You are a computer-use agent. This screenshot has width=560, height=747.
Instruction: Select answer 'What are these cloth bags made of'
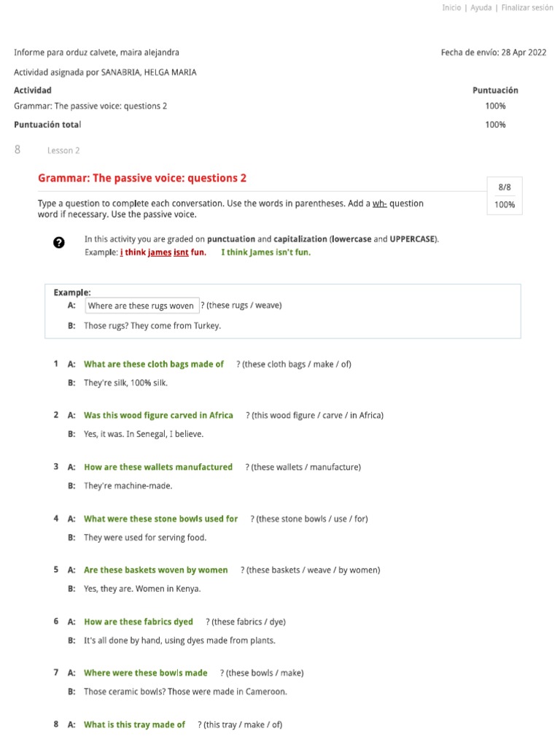click(154, 364)
